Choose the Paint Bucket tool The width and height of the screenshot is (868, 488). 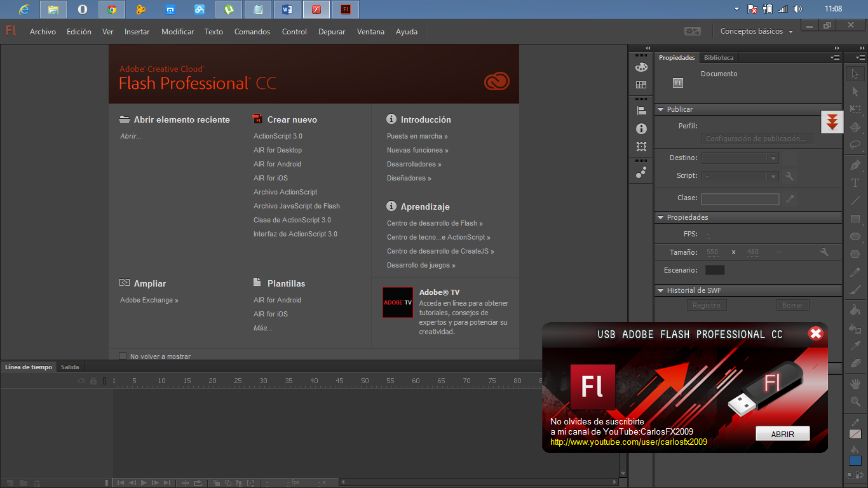coord(855,310)
